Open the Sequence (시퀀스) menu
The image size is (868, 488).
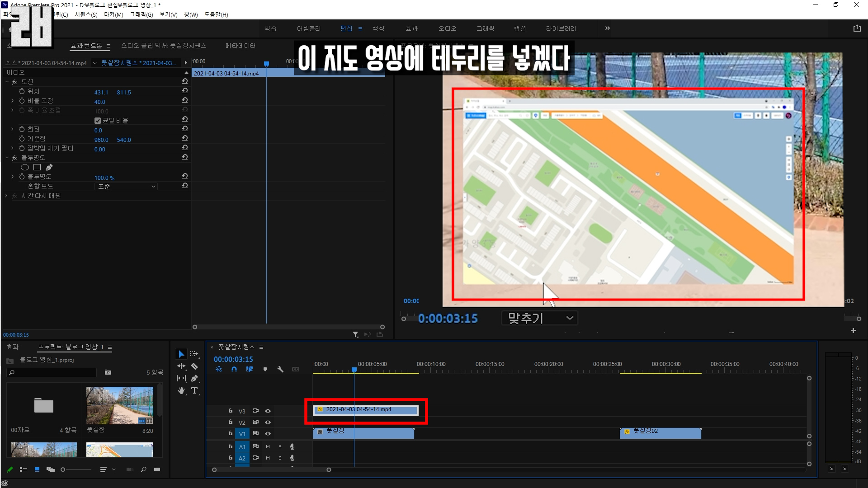click(x=86, y=14)
